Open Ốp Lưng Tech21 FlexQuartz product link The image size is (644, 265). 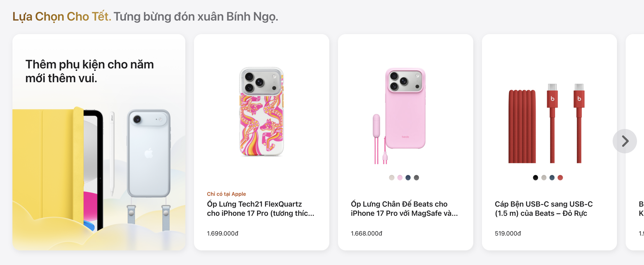(260, 209)
